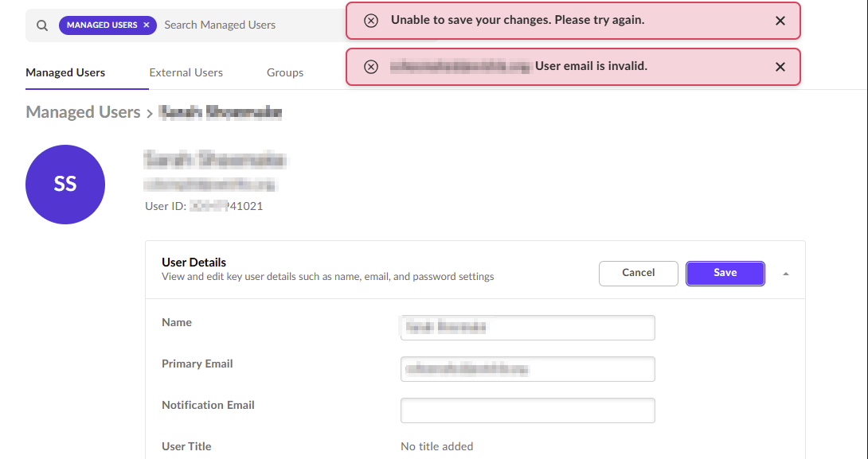Cancel editing the user details
This screenshot has width=868, height=459.
pyautogui.click(x=639, y=273)
